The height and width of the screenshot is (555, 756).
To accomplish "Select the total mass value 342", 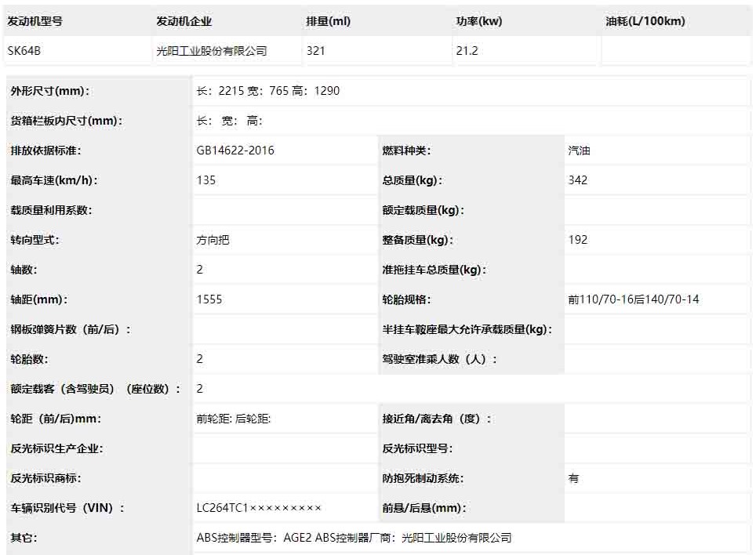I will click(x=578, y=180).
